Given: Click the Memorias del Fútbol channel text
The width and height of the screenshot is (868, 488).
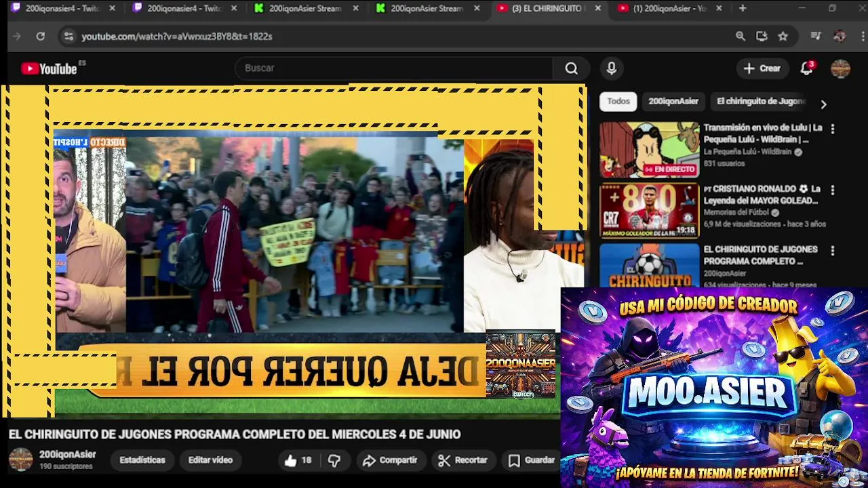Looking at the screenshot, I should pyautogui.click(x=736, y=213).
